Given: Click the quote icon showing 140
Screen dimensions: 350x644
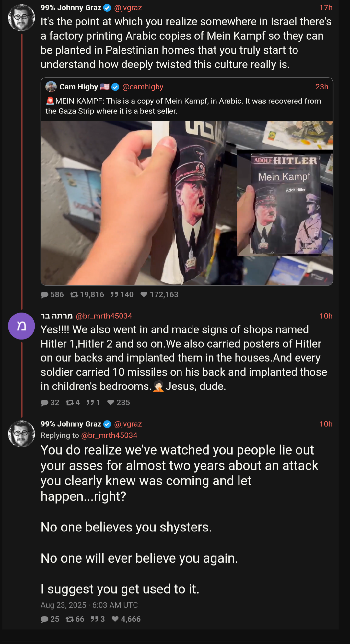Looking at the screenshot, I should (x=114, y=295).
